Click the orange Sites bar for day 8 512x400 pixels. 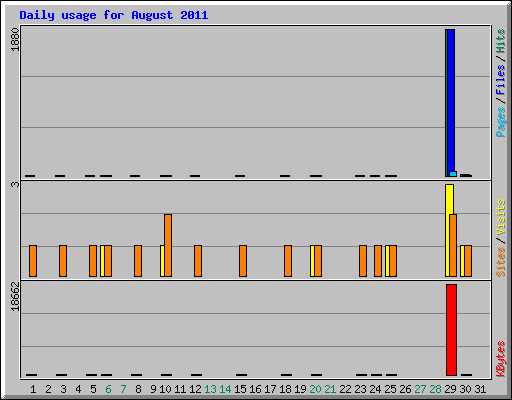[138, 261]
